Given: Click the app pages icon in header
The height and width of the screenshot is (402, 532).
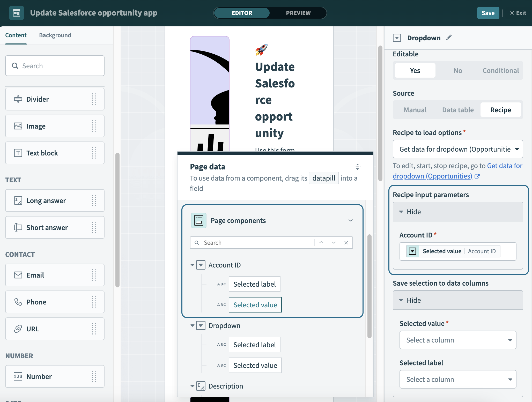Looking at the screenshot, I should (x=17, y=13).
